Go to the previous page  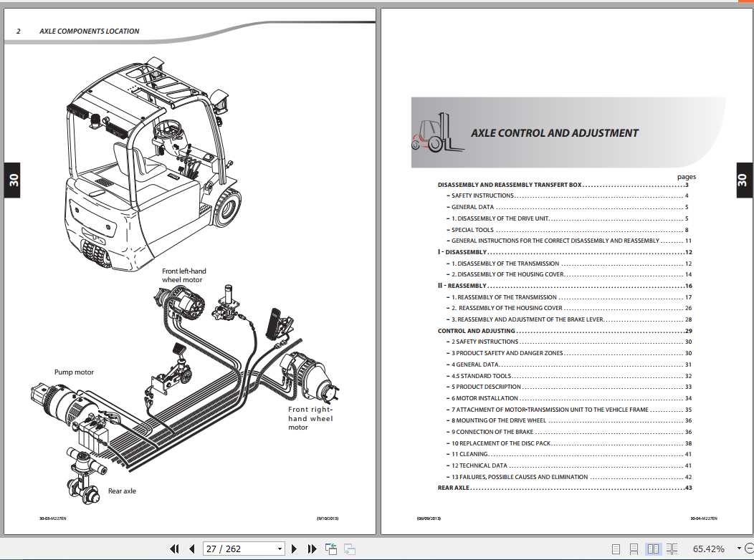[191, 548]
